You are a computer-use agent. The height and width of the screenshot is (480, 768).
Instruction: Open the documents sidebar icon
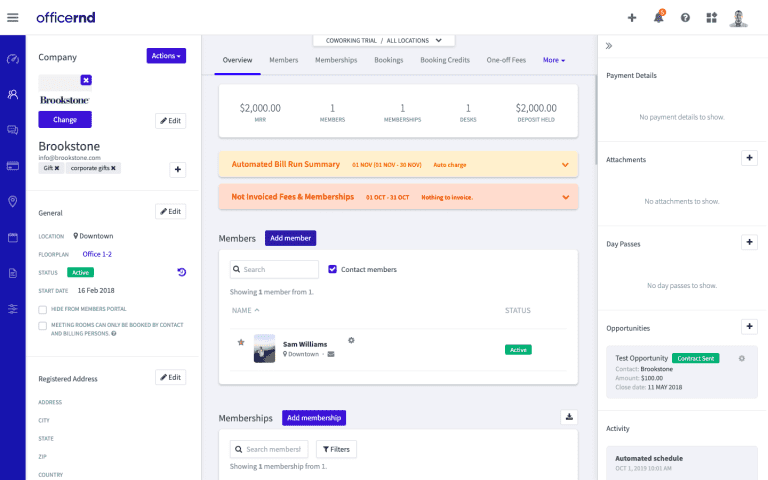(13, 273)
